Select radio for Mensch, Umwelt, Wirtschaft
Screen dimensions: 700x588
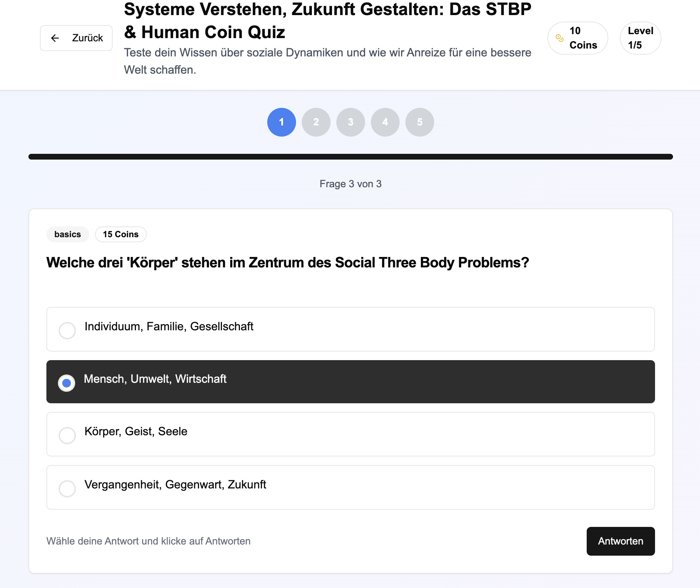[67, 383]
